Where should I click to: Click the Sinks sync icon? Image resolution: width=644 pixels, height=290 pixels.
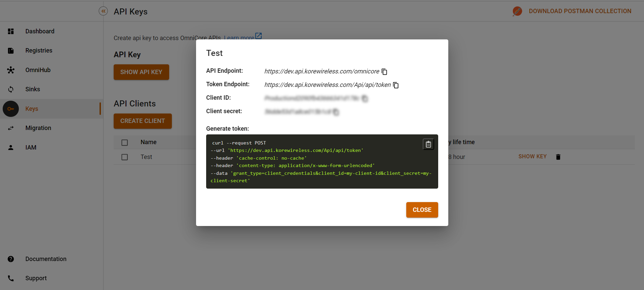(x=11, y=89)
